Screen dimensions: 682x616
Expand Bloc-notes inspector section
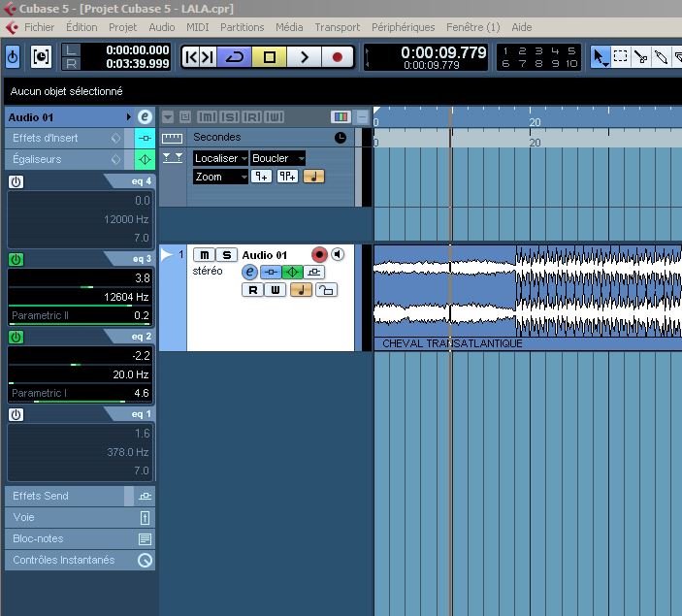coord(80,538)
